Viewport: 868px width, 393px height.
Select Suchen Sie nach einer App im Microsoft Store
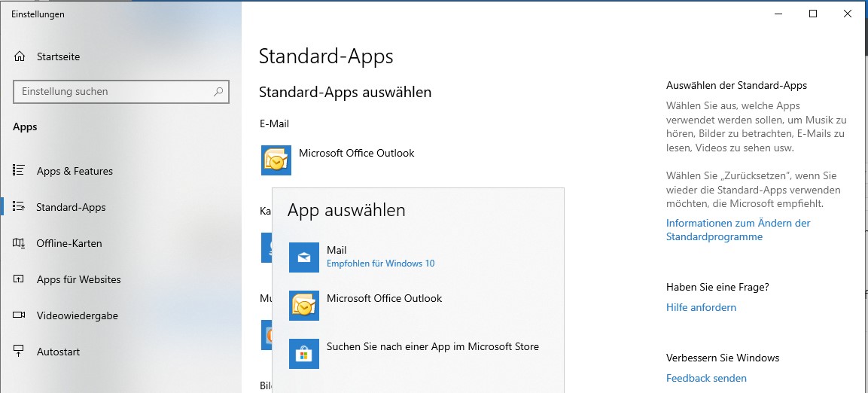pyautogui.click(x=418, y=354)
